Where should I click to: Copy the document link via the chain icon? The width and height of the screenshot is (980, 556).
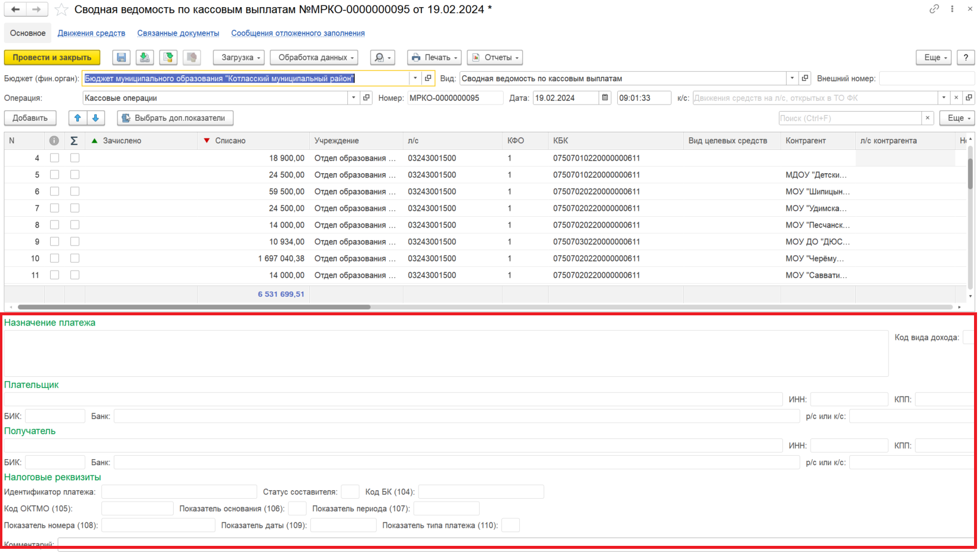point(934,9)
